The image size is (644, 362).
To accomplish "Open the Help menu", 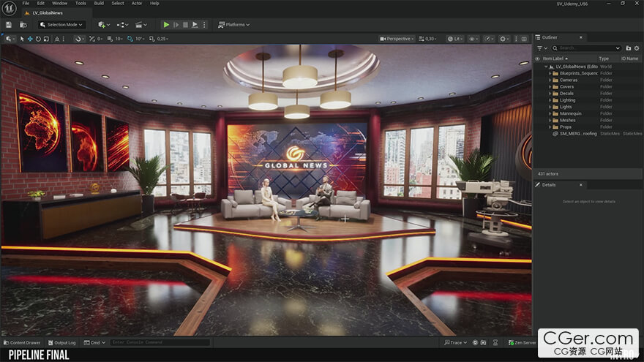I will 154,3.
